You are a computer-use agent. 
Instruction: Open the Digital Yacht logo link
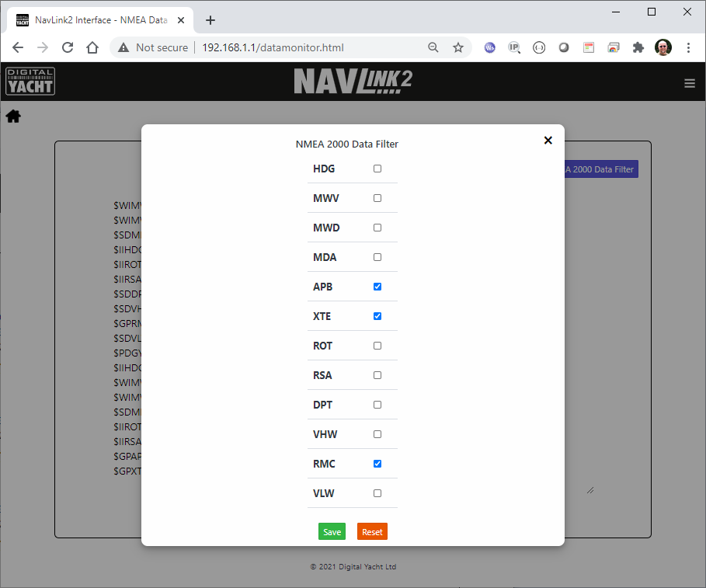30,81
